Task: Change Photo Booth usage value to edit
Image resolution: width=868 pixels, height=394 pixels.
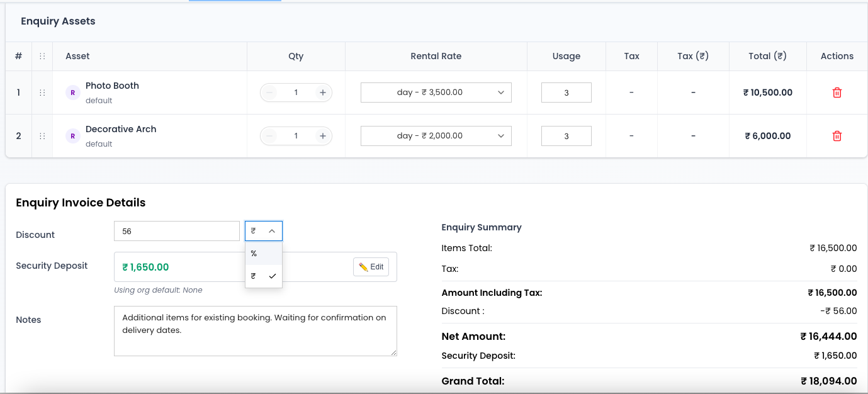Action: coord(566,92)
